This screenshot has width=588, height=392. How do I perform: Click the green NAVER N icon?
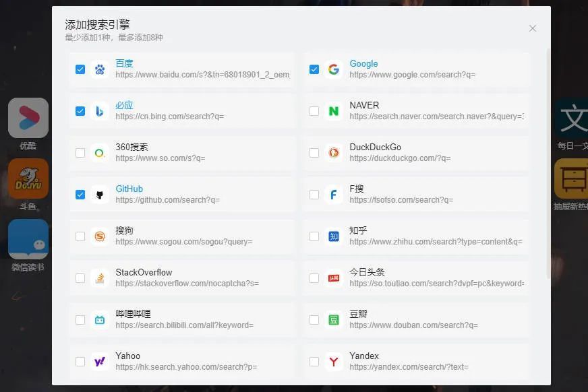coord(333,111)
